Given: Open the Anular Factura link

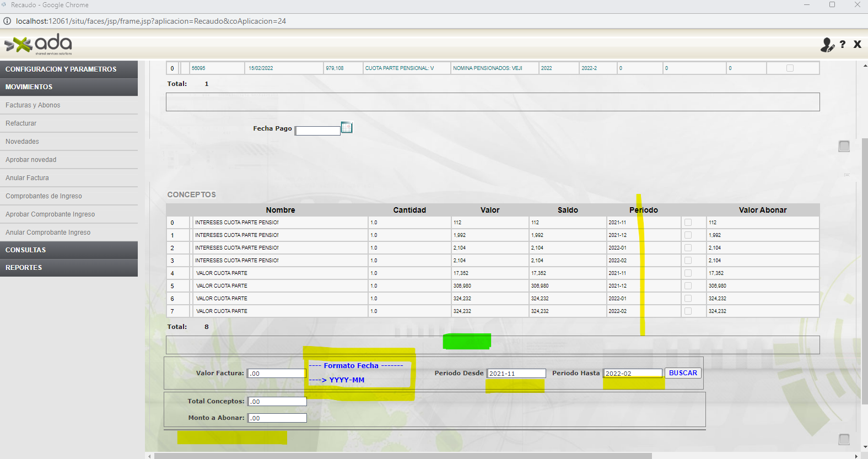Looking at the screenshot, I should coord(27,178).
